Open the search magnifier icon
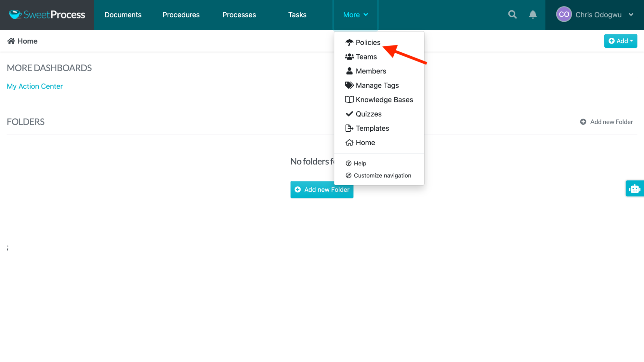The height and width of the screenshot is (362, 644). click(512, 14)
